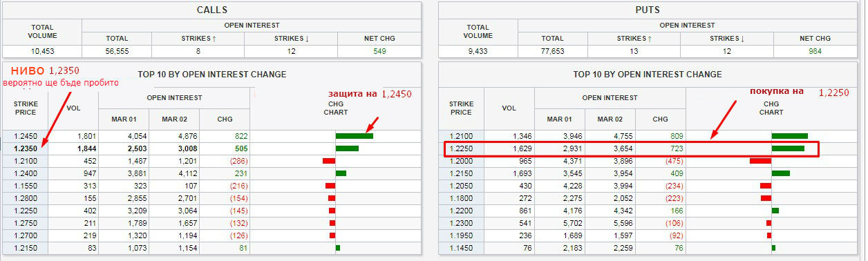Click the Puts change value 723
This screenshot has height=261, width=868.
point(677,148)
